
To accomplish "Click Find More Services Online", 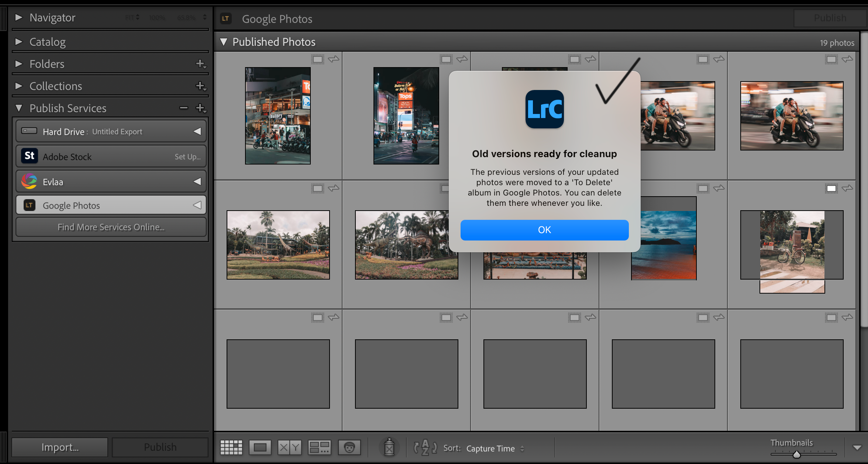I will (111, 227).
